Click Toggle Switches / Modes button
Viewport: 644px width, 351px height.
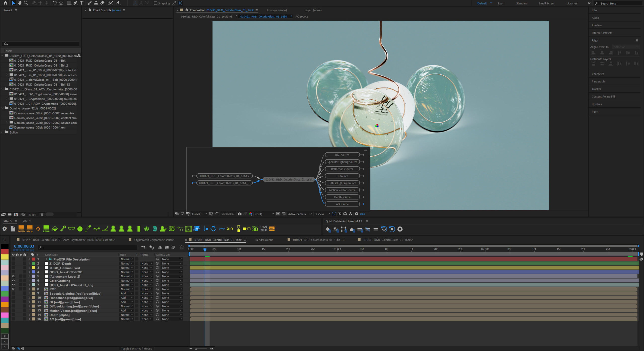coord(136,348)
